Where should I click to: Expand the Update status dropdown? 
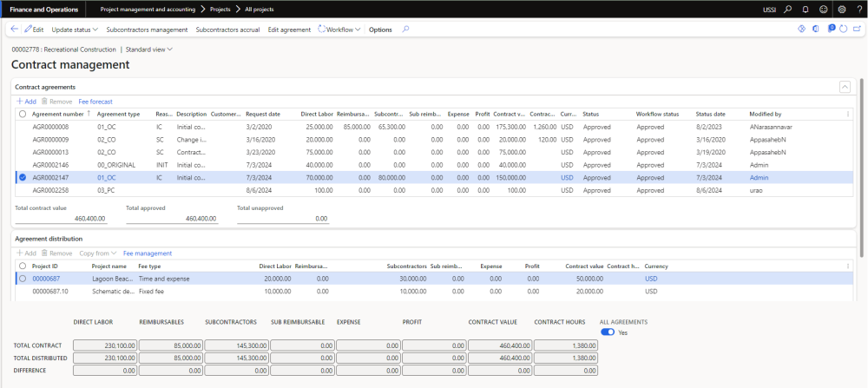click(75, 30)
